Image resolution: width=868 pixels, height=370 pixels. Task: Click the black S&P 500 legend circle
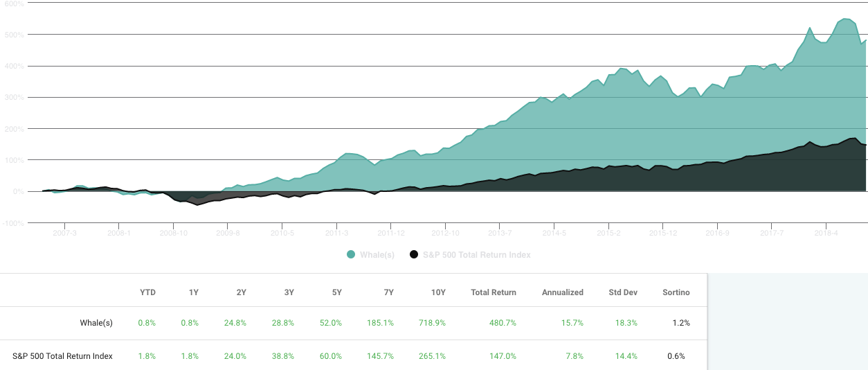click(x=414, y=255)
